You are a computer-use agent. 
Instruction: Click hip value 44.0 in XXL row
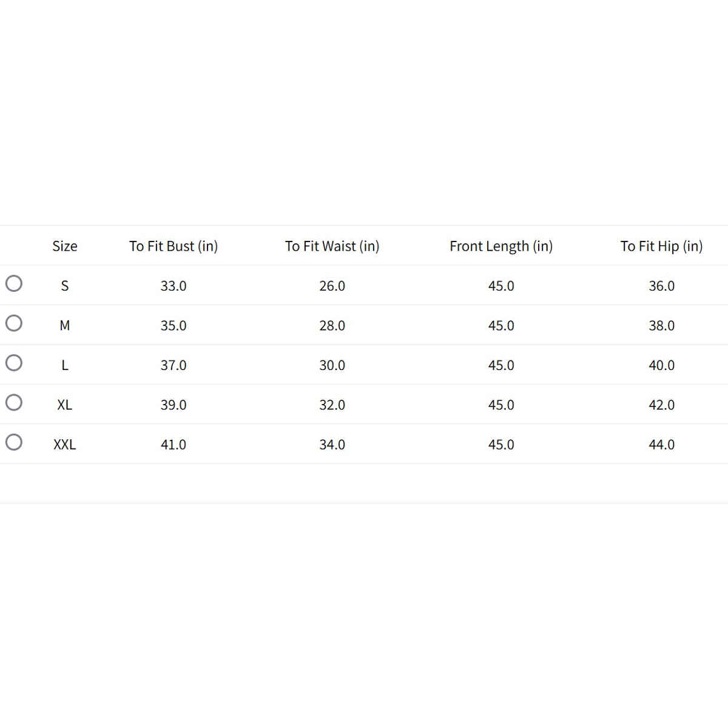[661, 445]
